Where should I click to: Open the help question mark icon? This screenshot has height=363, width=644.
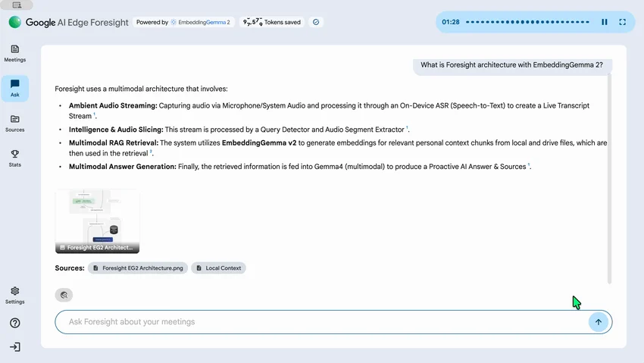15,323
